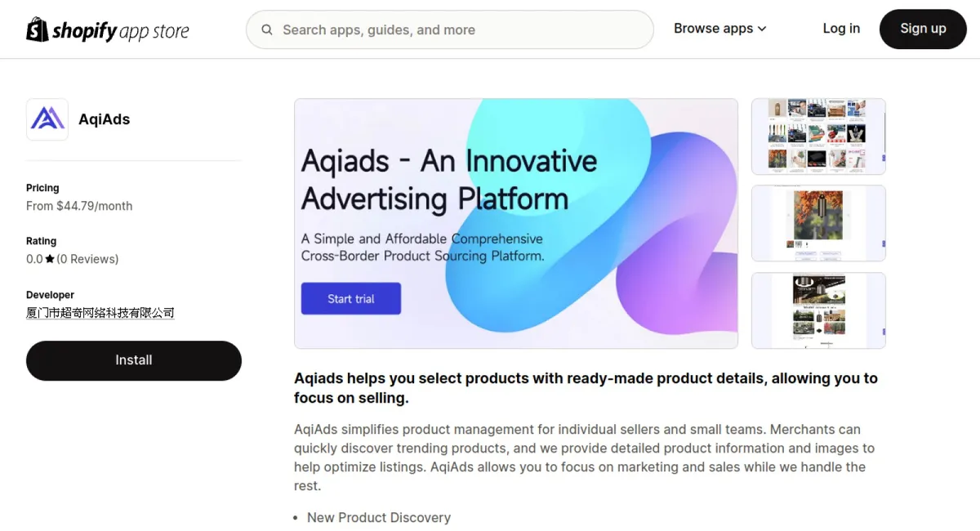Select the third screenshot thumbnail
The image size is (980, 531).
tap(817, 310)
